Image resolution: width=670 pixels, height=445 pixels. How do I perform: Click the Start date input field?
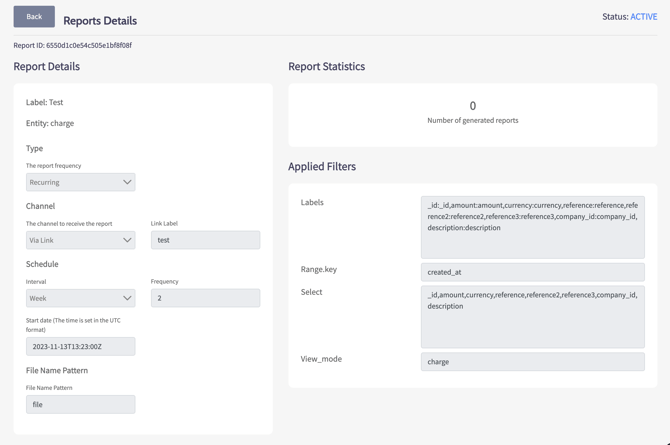80,346
